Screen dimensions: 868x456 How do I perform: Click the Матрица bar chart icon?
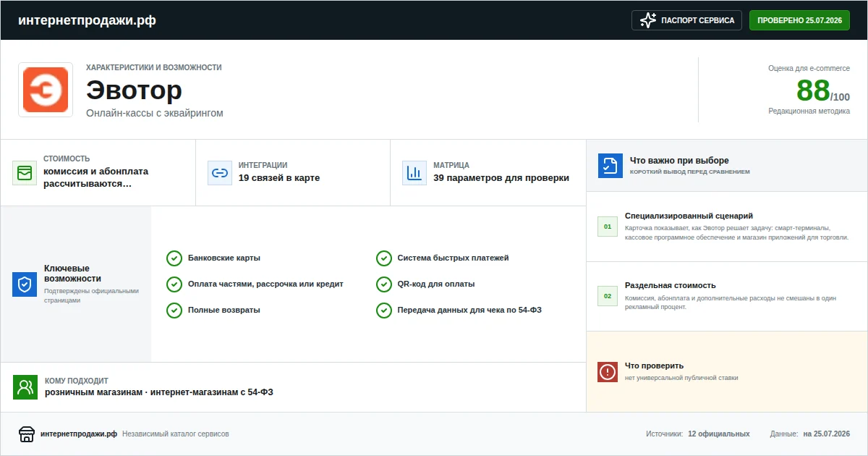pyautogui.click(x=414, y=173)
